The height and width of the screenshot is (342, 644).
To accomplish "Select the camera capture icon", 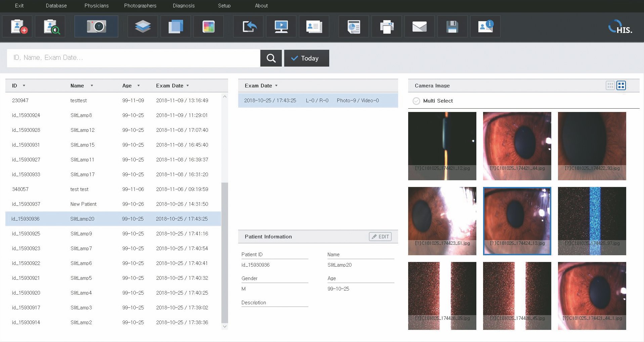I will pos(96,27).
